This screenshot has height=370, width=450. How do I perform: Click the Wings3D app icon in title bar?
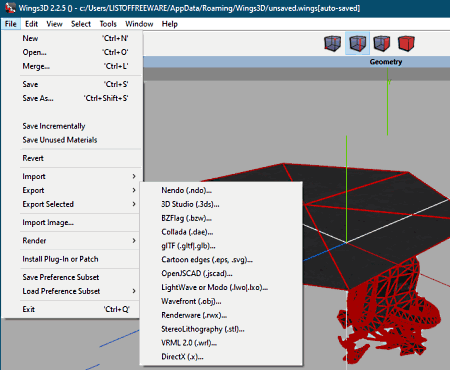[x=10, y=8]
